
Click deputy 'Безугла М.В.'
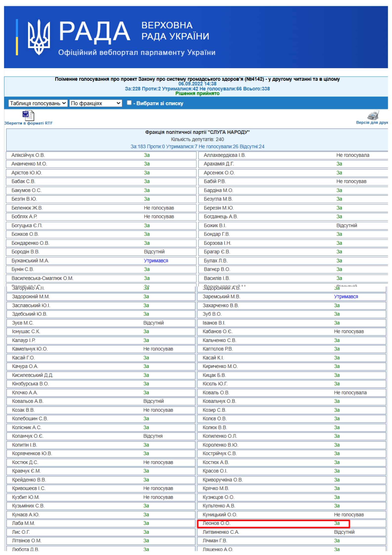click(218, 199)
